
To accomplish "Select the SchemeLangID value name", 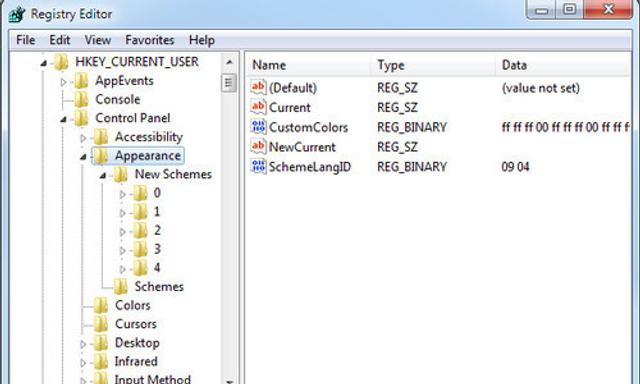I will pyautogui.click(x=310, y=167).
